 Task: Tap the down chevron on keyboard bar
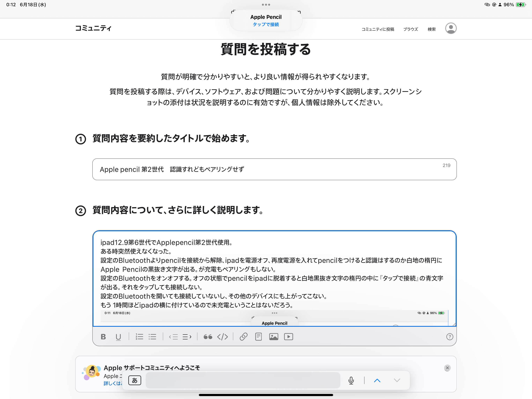pos(397,380)
